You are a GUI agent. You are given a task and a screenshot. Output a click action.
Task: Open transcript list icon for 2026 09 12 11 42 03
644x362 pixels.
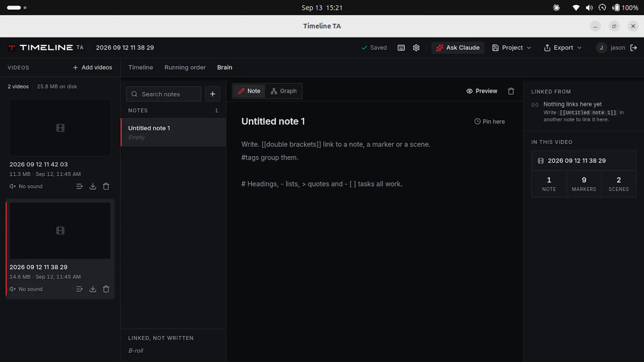79,186
